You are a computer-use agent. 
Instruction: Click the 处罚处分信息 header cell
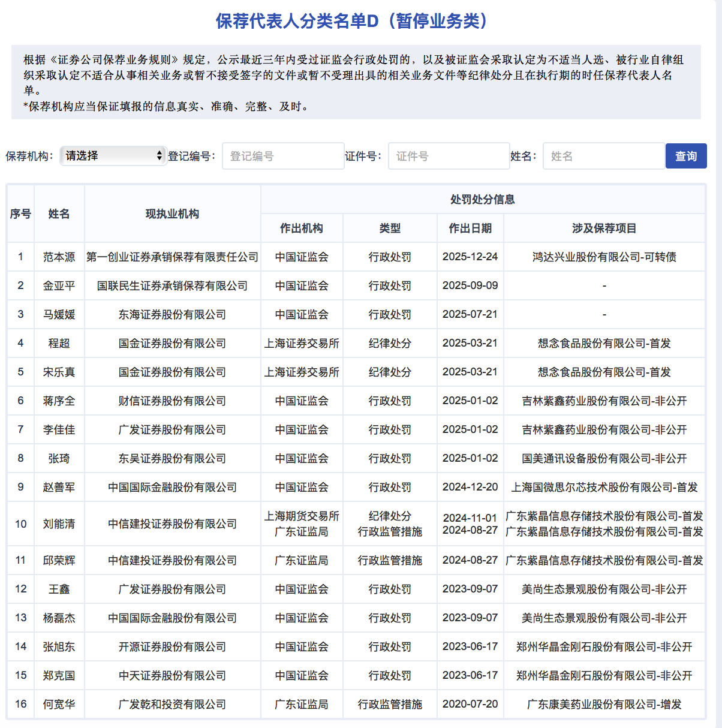coord(484,199)
